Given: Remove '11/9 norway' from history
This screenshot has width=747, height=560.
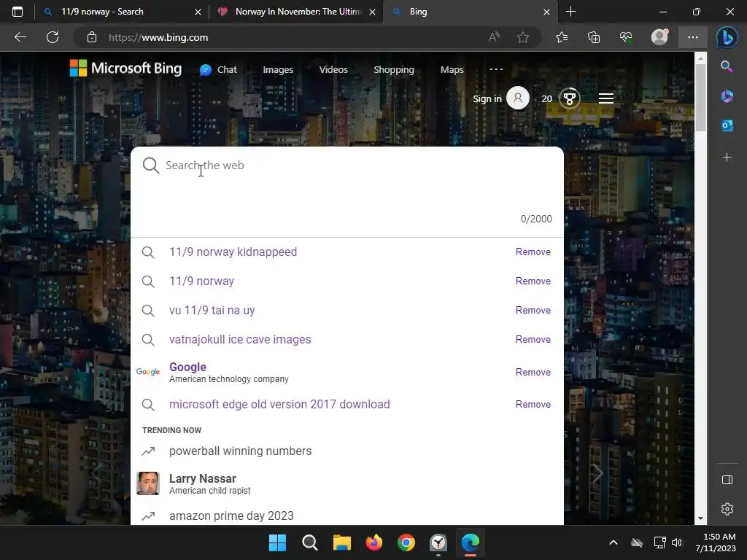Looking at the screenshot, I should coord(533,281).
